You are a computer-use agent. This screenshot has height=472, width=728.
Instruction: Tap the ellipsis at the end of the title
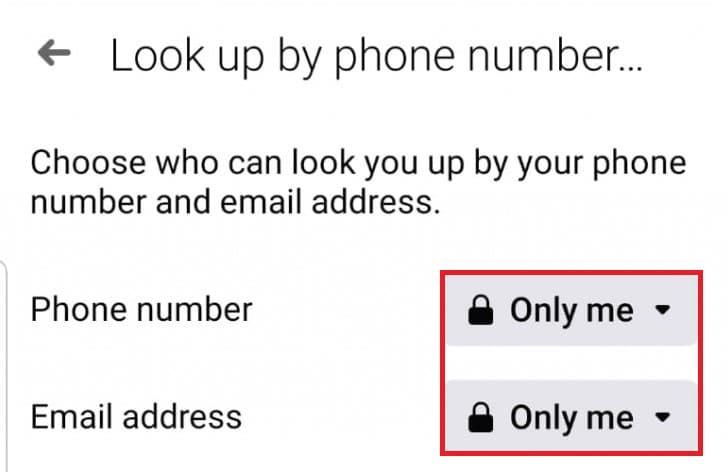click(627, 66)
